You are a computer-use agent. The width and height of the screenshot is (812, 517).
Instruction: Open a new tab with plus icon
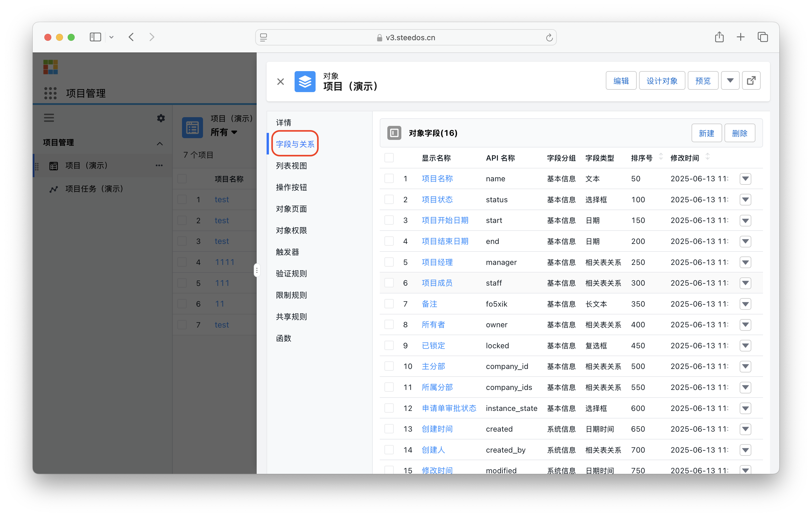pos(741,37)
